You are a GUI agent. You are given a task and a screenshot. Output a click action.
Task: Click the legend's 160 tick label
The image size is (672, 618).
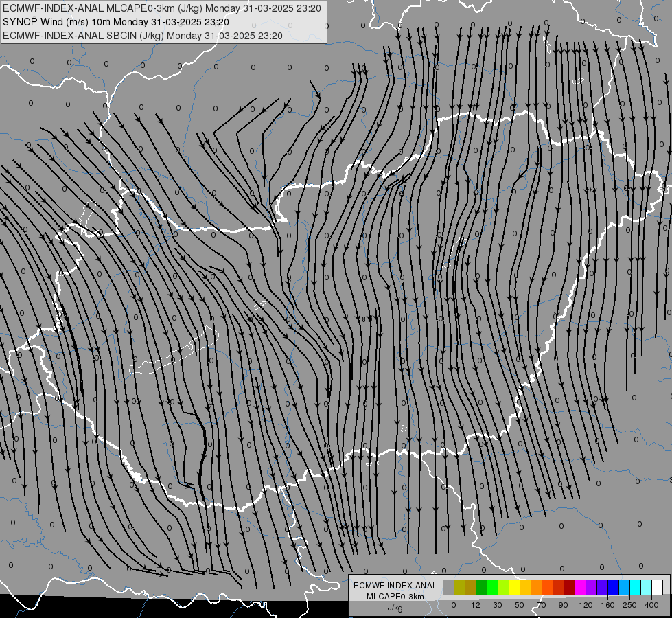pos(607,605)
